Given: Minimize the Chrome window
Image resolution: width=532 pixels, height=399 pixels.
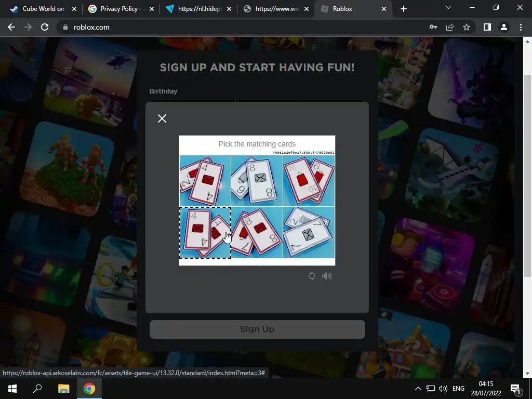Looking at the screenshot, I should 472,7.
